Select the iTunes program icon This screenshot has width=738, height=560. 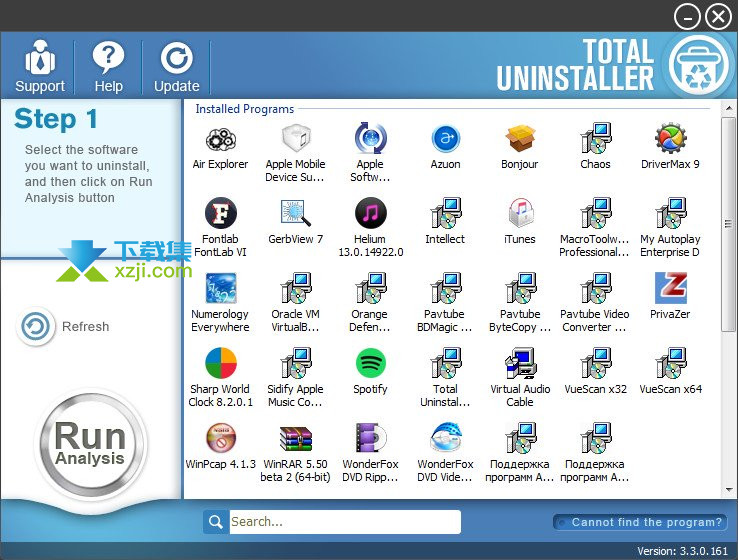point(520,214)
